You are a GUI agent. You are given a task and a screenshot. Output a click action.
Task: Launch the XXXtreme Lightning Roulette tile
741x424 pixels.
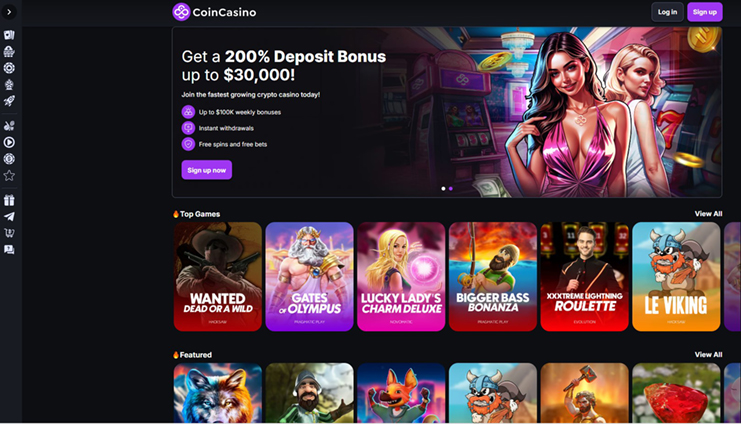585,277
